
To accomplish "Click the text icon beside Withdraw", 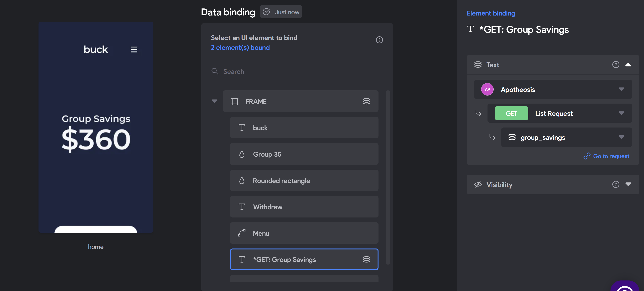I will tap(242, 207).
